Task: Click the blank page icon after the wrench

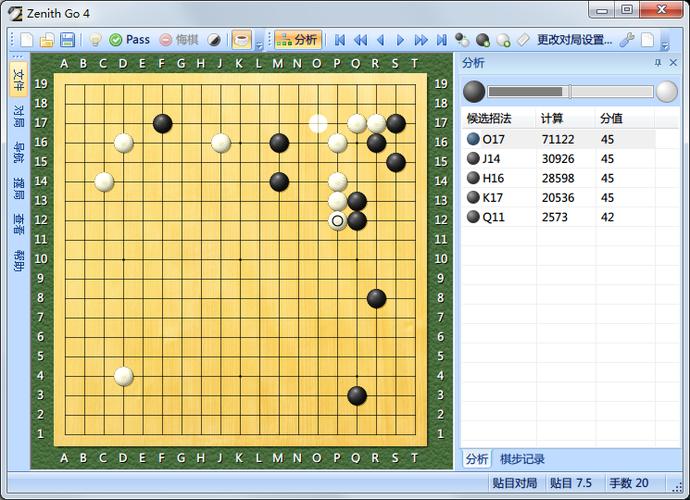Action: point(648,40)
